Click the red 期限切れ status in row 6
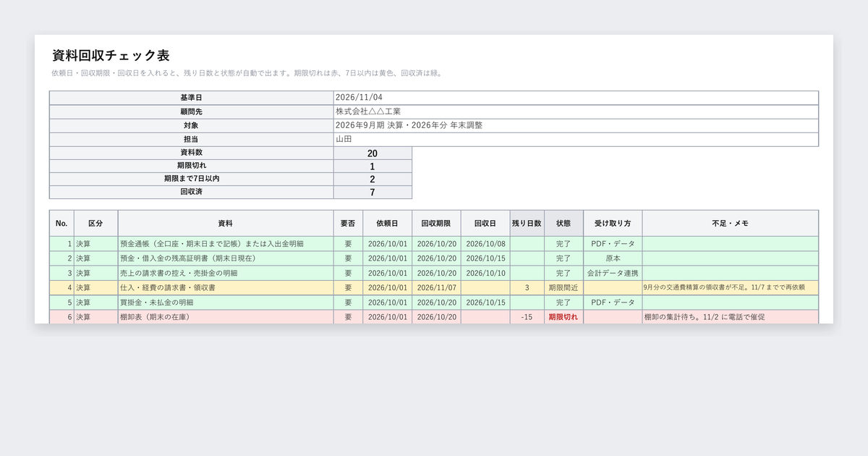The height and width of the screenshot is (456, 868). 563,317
